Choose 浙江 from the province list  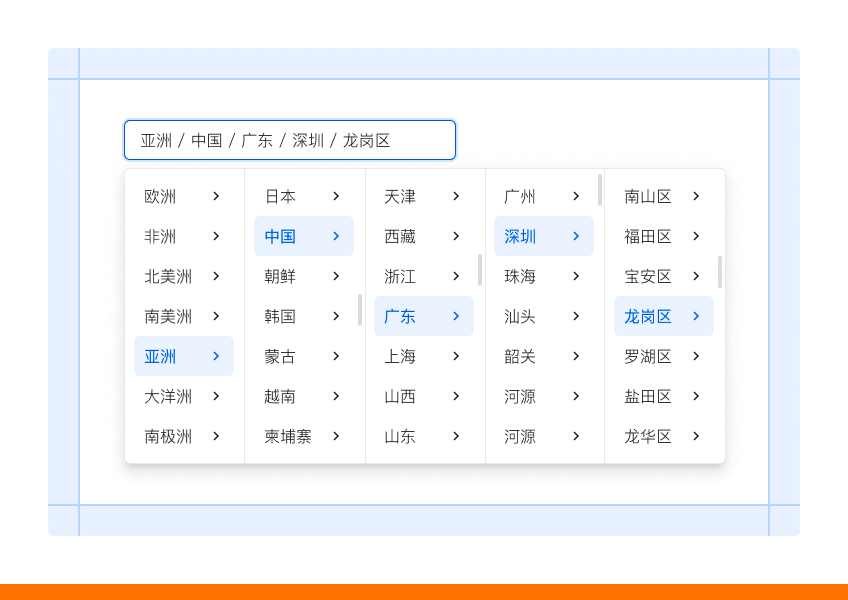click(x=400, y=276)
